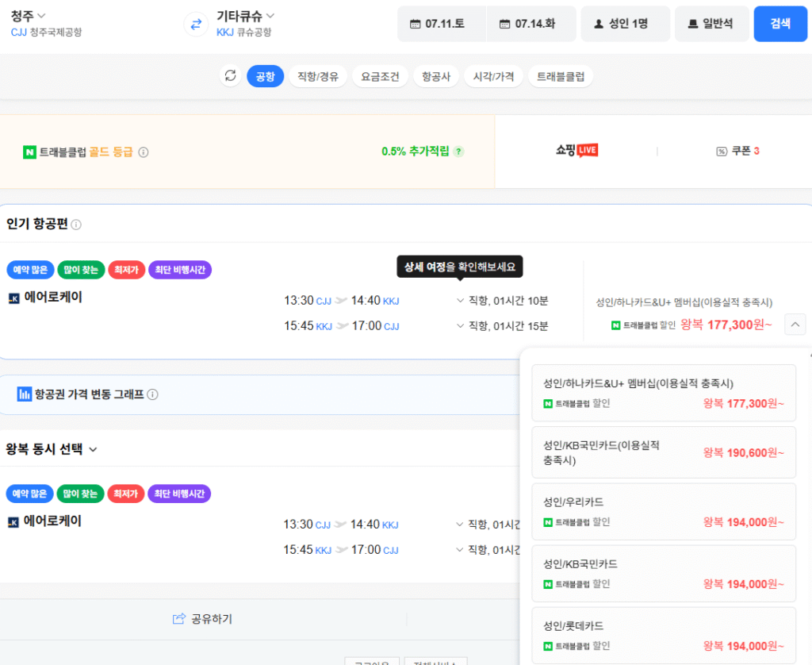Screen dimensions: 812x665
Task: Select 성인/KB국민카드 194,000원 fare option
Action: coord(664,573)
